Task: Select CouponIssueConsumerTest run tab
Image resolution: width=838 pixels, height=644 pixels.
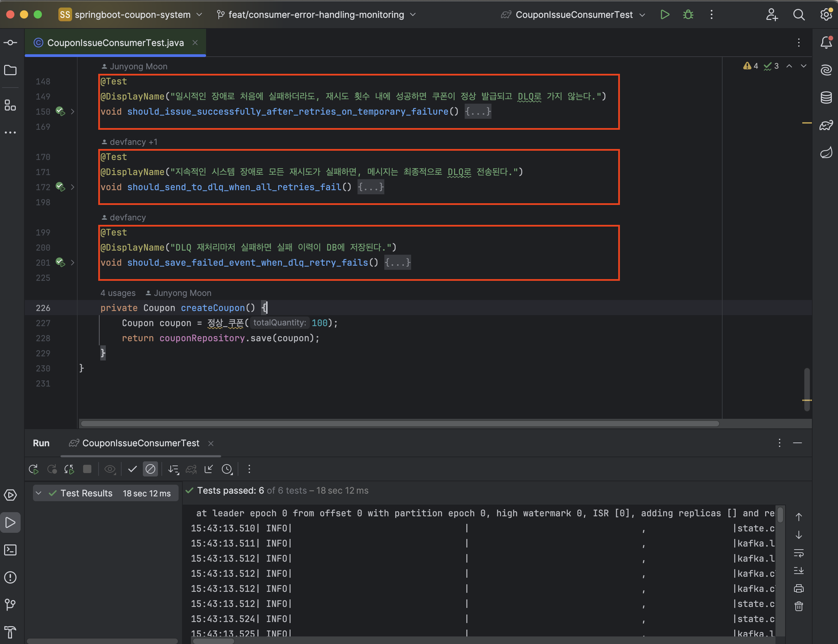Action: coord(140,443)
